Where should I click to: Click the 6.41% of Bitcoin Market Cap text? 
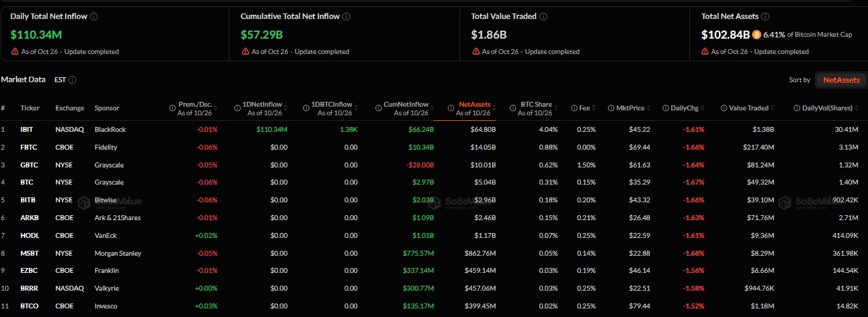click(808, 34)
